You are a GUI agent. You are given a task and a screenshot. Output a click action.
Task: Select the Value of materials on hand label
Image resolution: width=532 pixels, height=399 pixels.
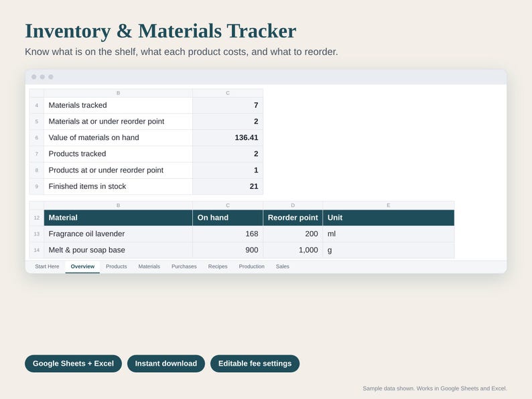tap(118, 138)
